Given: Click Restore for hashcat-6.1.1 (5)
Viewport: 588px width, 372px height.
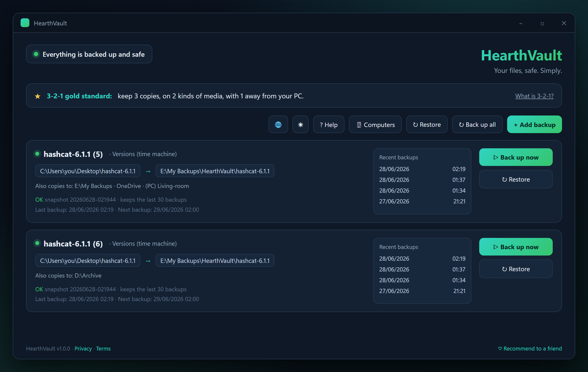Looking at the screenshot, I should point(516,179).
